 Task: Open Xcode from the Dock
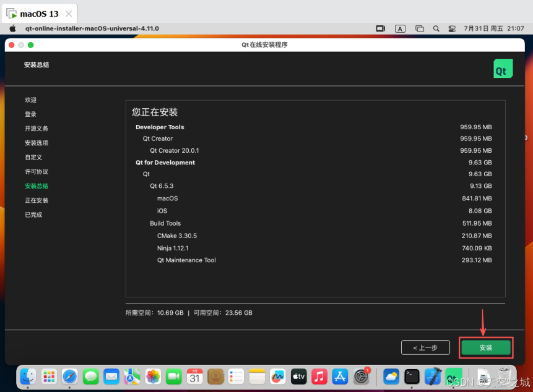[433, 377]
